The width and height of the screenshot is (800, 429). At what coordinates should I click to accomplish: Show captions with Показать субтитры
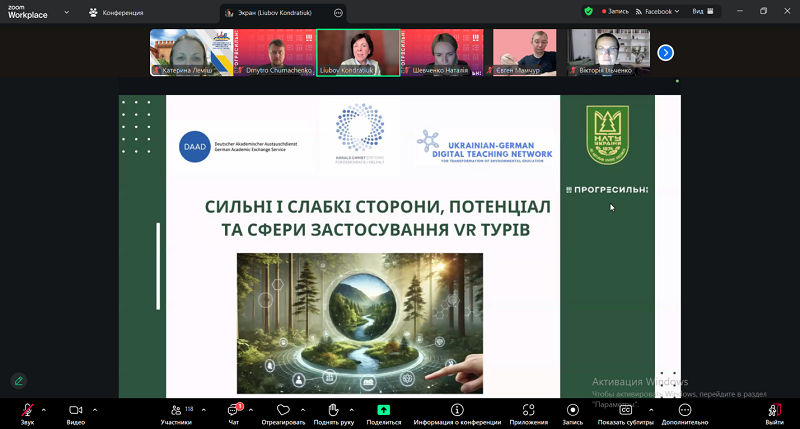coord(625,411)
